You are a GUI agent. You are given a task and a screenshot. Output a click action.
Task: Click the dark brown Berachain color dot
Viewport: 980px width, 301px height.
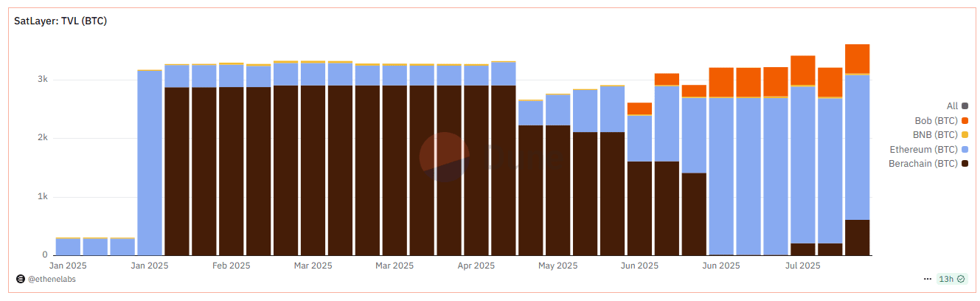965,164
